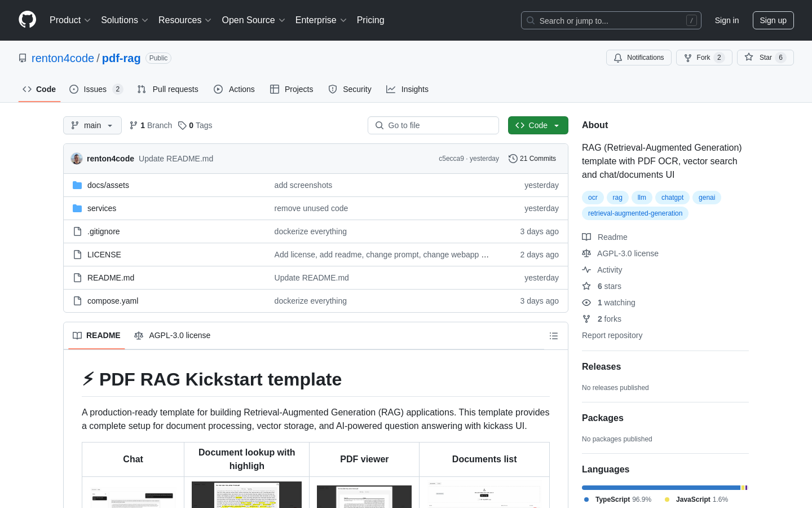Click the fork icon next to 2 forks

pyautogui.click(x=586, y=319)
